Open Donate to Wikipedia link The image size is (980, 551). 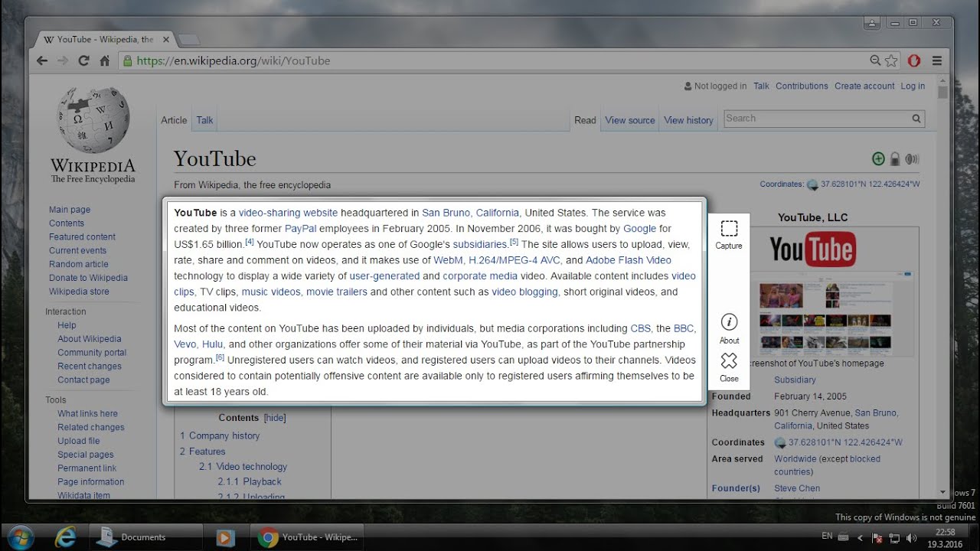pyautogui.click(x=88, y=278)
